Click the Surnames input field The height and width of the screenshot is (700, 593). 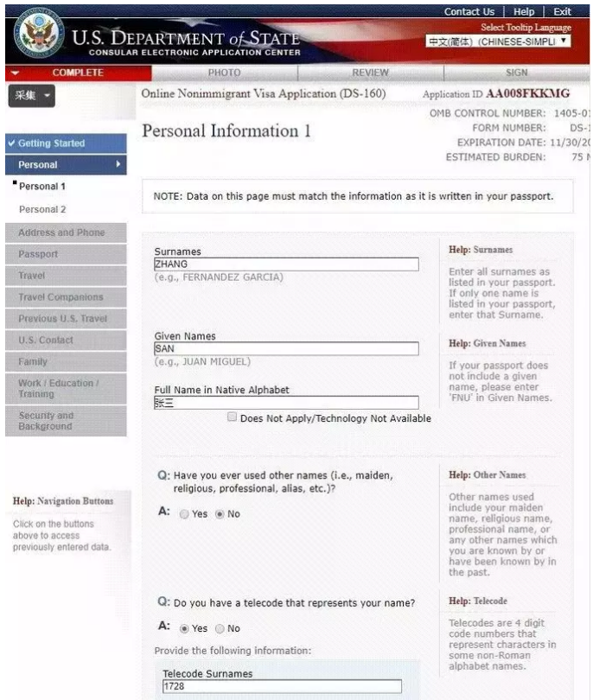point(286,264)
